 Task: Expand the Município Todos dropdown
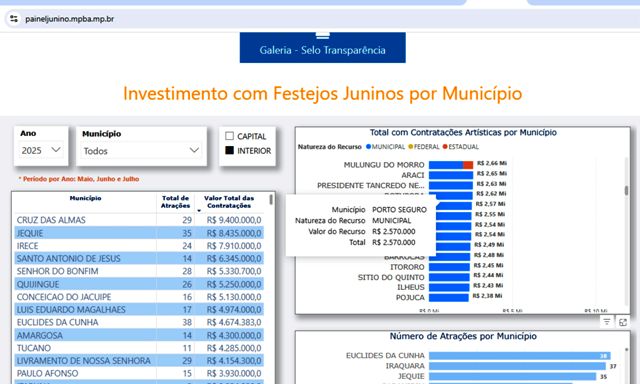(x=141, y=151)
